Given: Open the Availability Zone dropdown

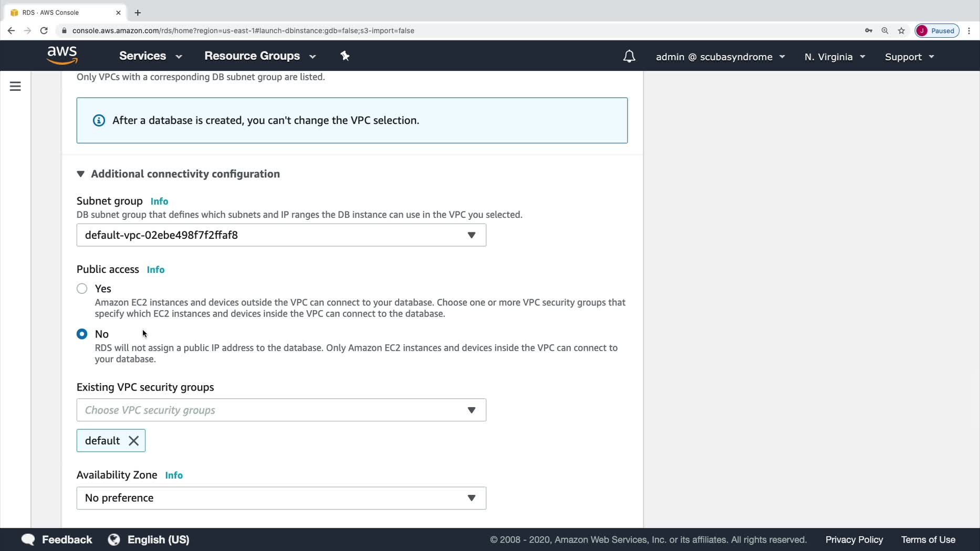Looking at the screenshot, I should click(x=281, y=498).
